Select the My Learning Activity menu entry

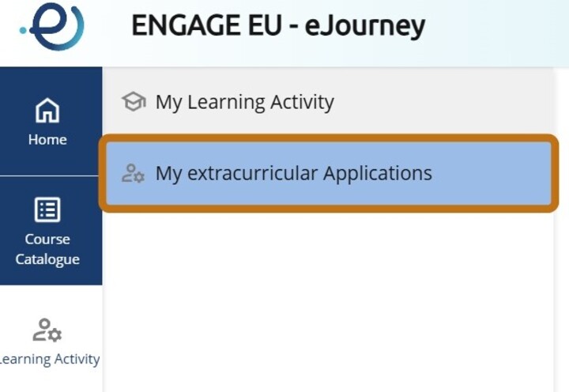pos(244,102)
